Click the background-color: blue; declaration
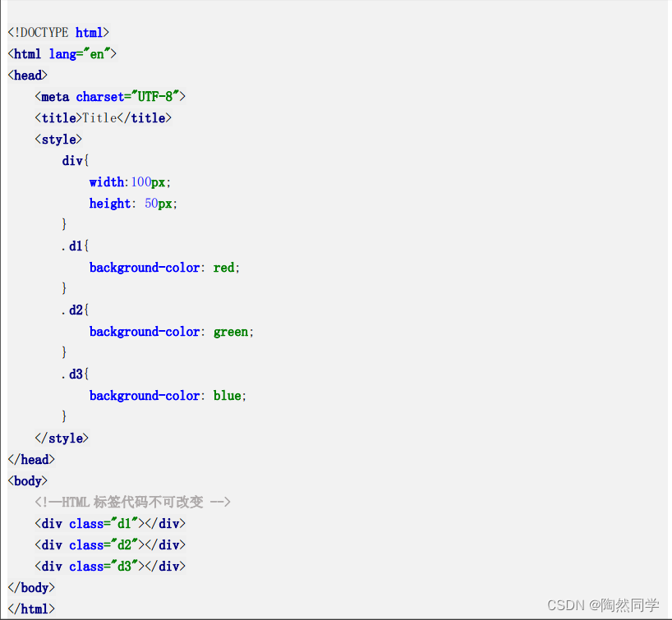 click(168, 396)
